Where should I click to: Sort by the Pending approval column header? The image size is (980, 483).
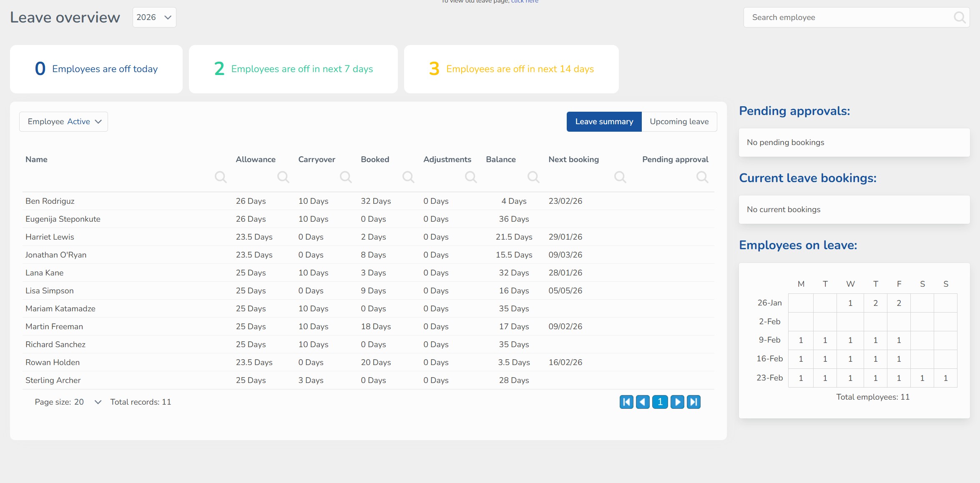(675, 160)
